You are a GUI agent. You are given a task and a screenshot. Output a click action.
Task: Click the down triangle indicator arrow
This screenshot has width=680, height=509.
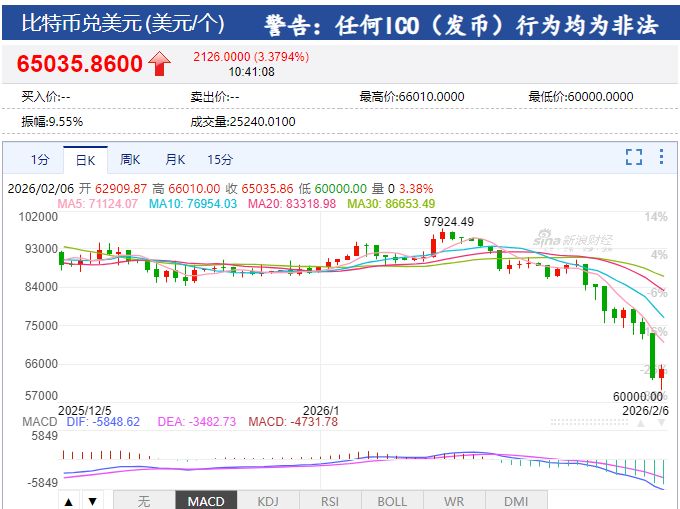tap(91, 500)
